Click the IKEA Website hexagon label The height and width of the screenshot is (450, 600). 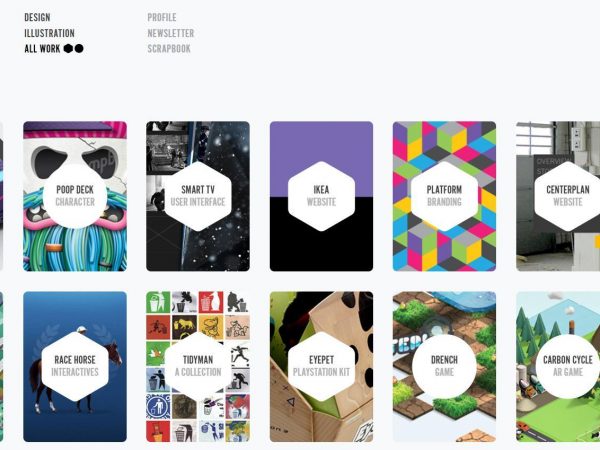[321, 196]
